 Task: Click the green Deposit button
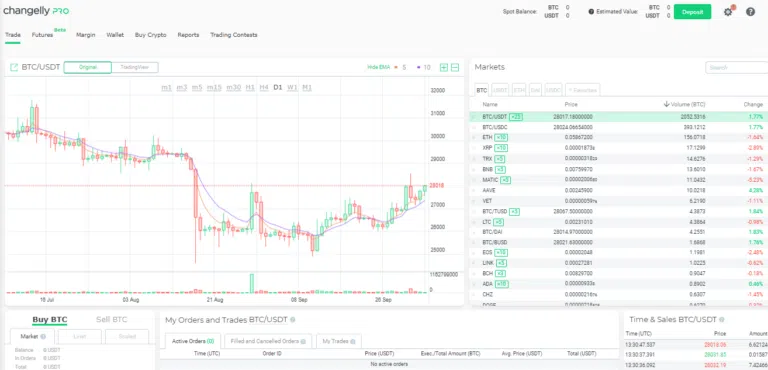click(x=692, y=12)
